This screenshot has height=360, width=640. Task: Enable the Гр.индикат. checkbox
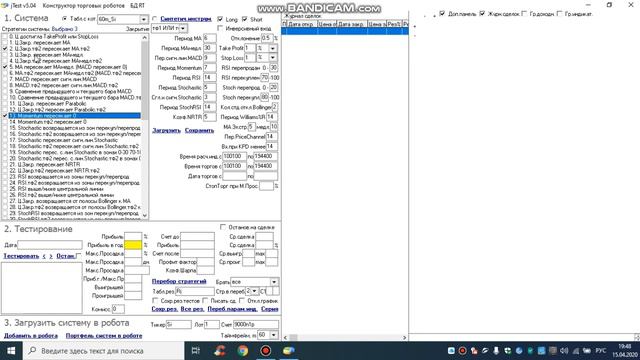pyautogui.click(x=560, y=13)
